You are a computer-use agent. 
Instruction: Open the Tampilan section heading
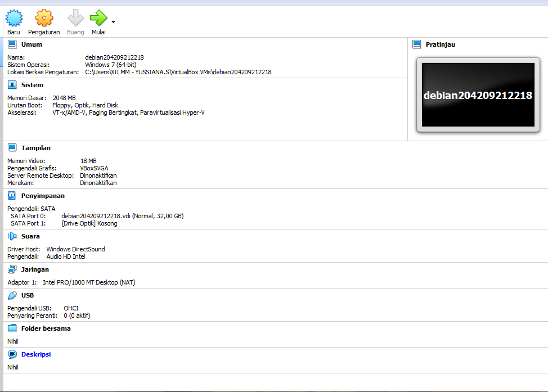tap(35, 148)
